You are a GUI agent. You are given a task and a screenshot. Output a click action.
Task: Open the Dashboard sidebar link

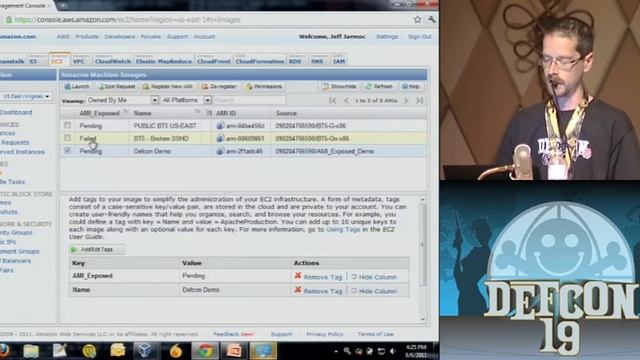pos(16,112)
